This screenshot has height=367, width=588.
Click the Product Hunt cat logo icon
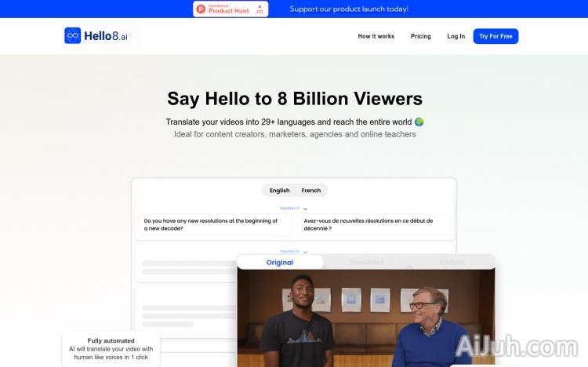(201, 9)
